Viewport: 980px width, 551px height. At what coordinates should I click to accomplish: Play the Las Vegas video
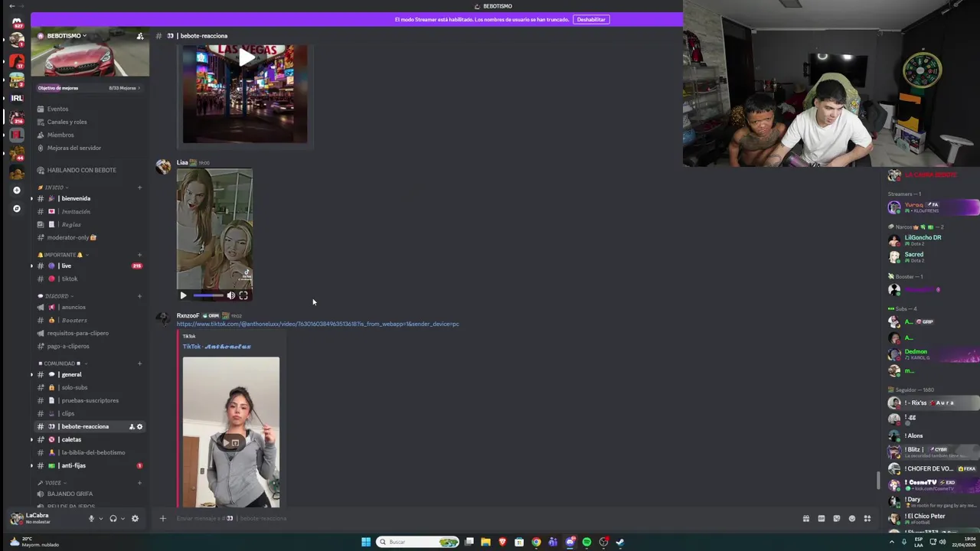pos(245,58)
